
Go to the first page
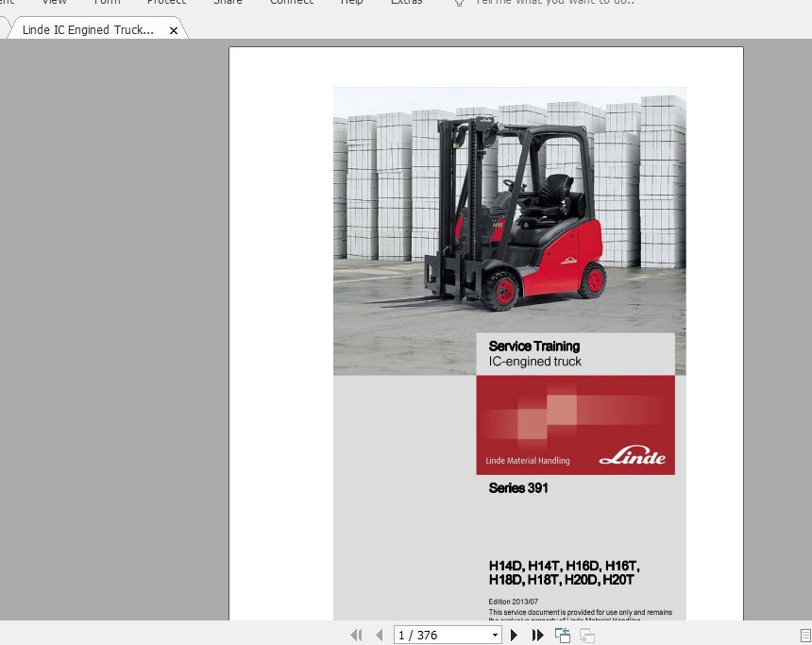click(356, 636)
